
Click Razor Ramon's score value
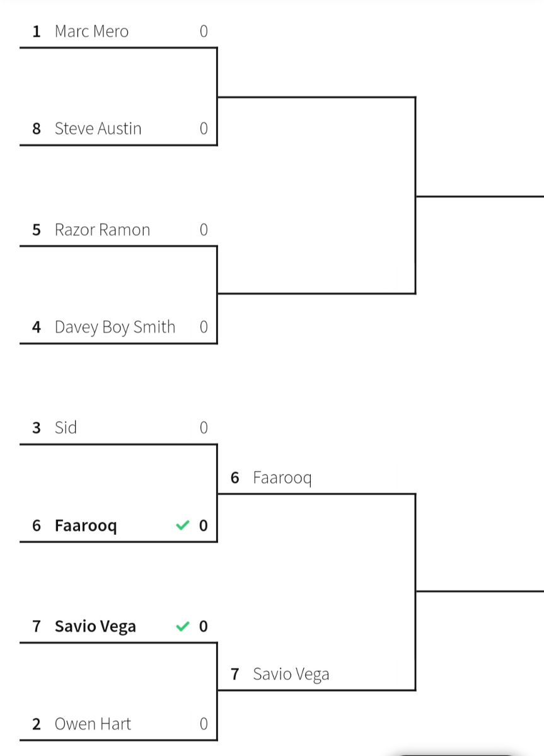204,230
